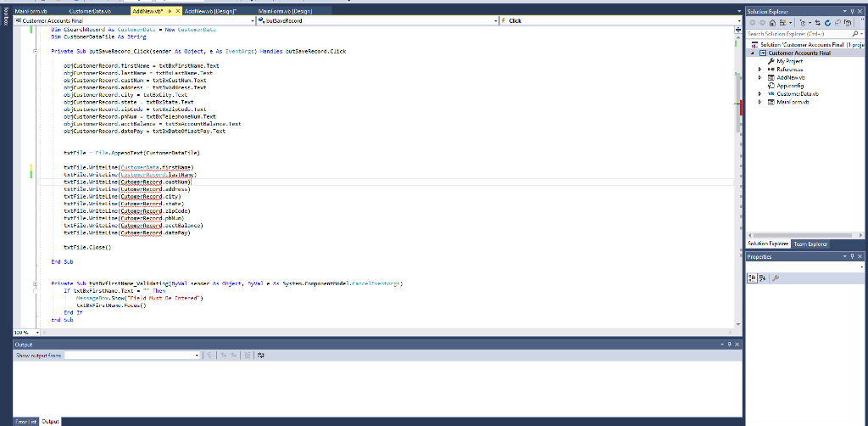Switch to the MainForm.vb [Design] tab
This screenshot has height=426, width=868.
point(285,11)
